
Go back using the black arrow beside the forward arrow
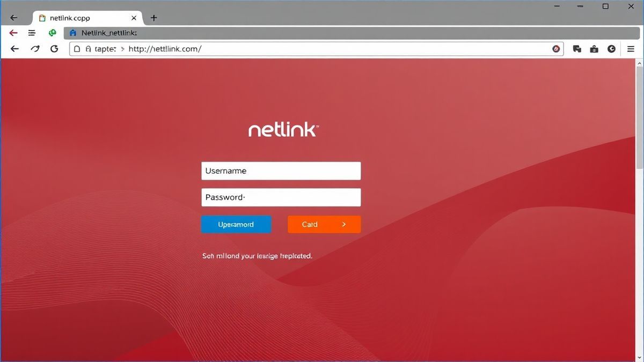pyautogui.click(x=14, y=49)
